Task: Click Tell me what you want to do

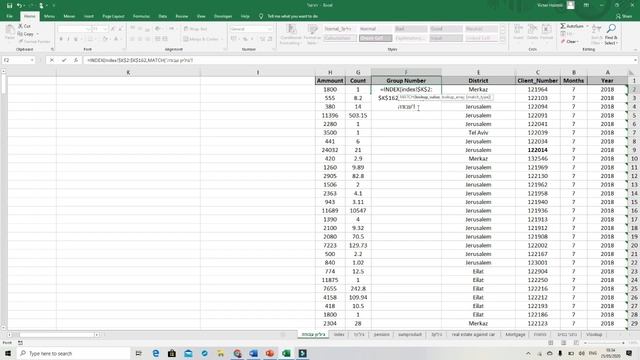Action: coord(292,16)
